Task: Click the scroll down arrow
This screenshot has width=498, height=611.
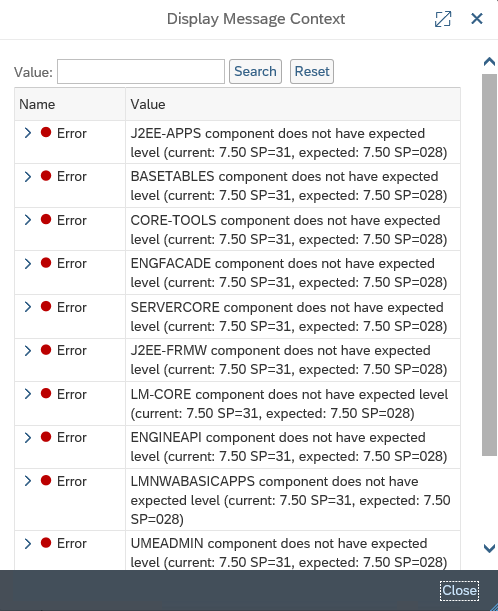Action: click(489, 548)
